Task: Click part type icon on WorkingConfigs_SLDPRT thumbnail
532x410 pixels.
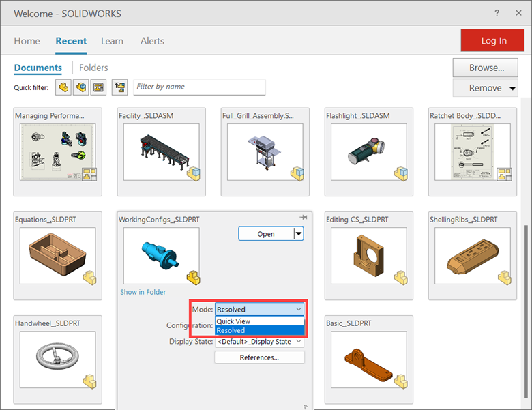Action: click(x=194, y=278)
